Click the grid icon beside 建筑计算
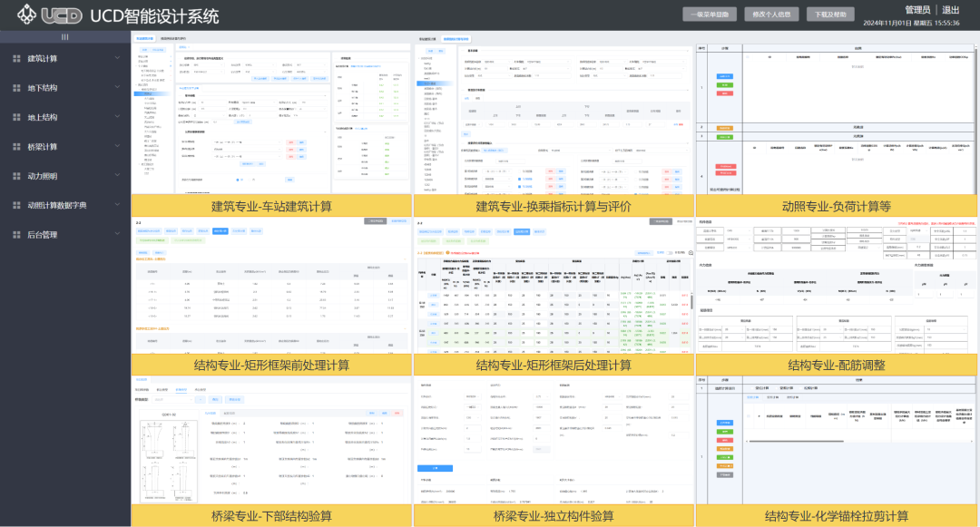 [16, 59]
